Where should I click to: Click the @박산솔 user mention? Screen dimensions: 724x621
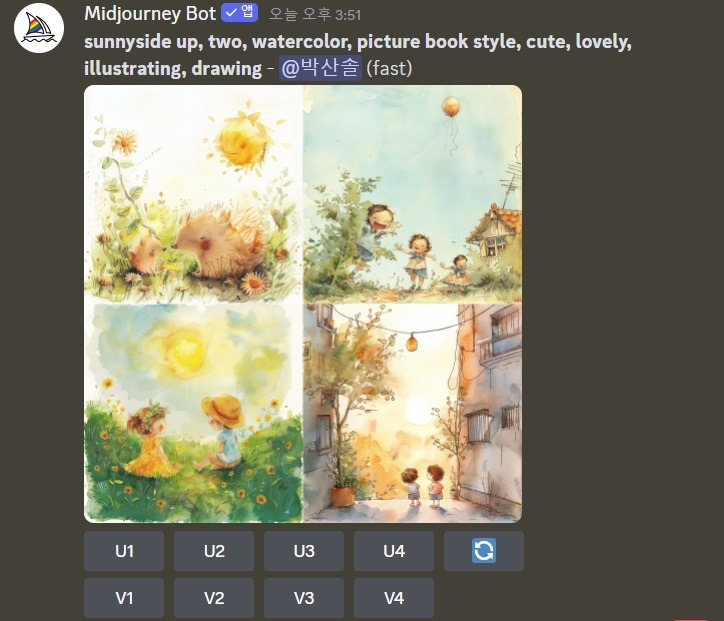tap(320, 68)
